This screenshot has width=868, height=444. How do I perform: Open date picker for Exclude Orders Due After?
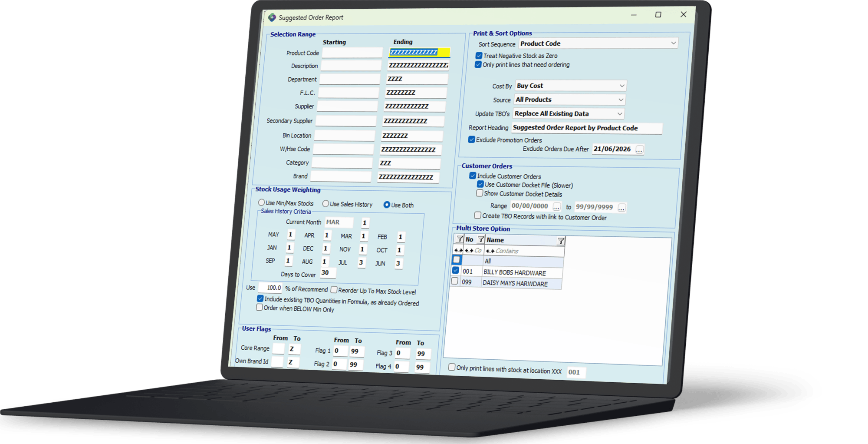[x=639, y=150]
